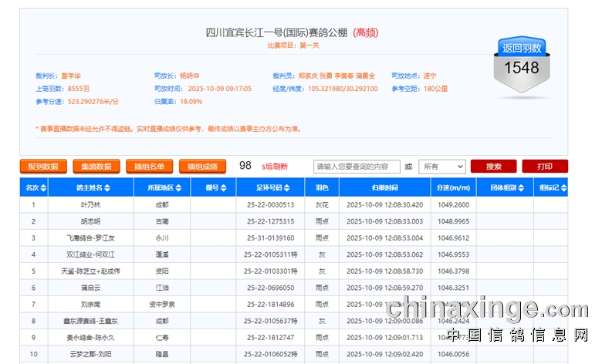The image size is (602, 364).
Task: Sort by 名次 column sort icon
Action: [43, 187]
